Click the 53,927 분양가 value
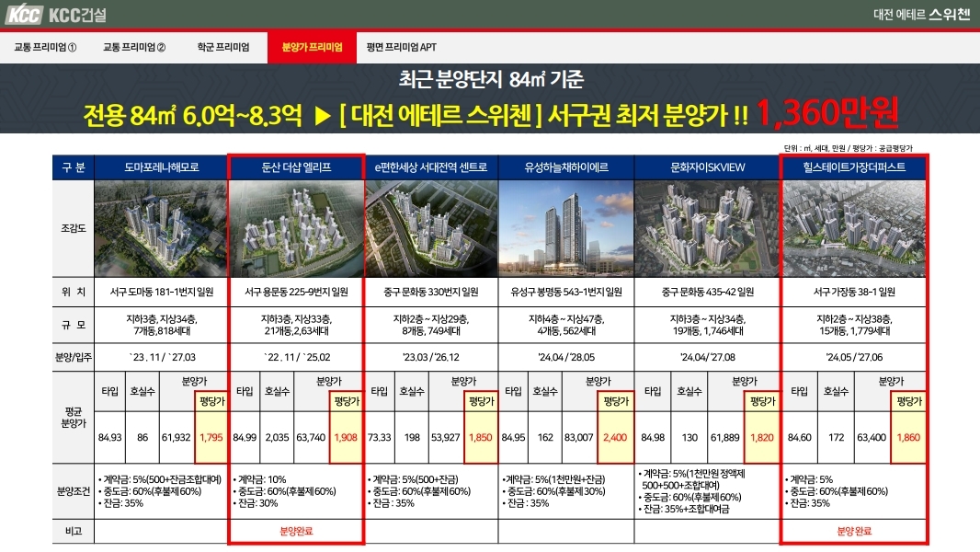This screenshot has width=980, height=552. point(446,438)
